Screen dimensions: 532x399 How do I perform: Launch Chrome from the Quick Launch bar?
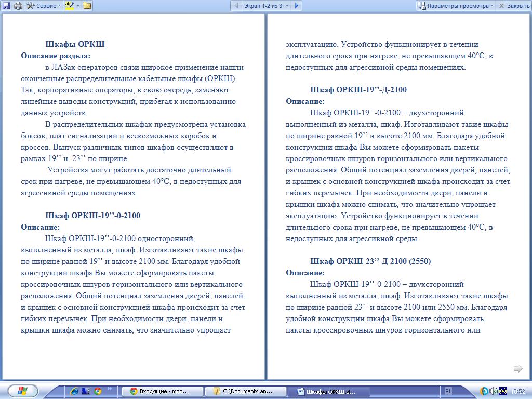click(x=98, y=391)
